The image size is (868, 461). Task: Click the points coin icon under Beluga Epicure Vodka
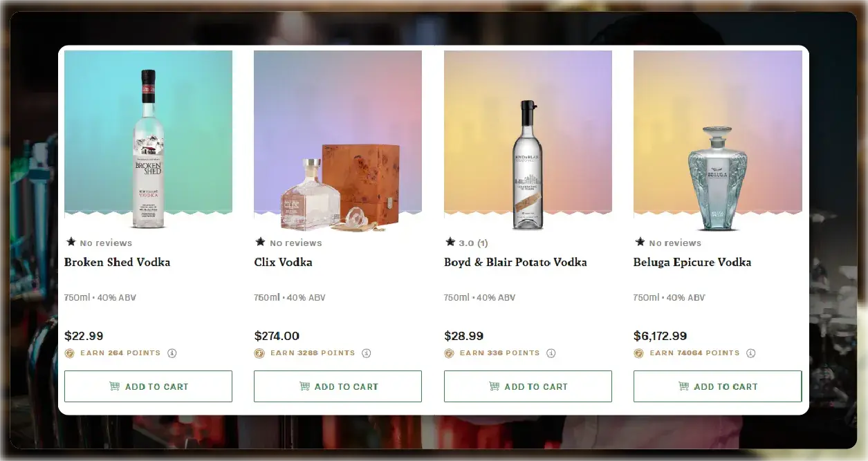point(639,352)
